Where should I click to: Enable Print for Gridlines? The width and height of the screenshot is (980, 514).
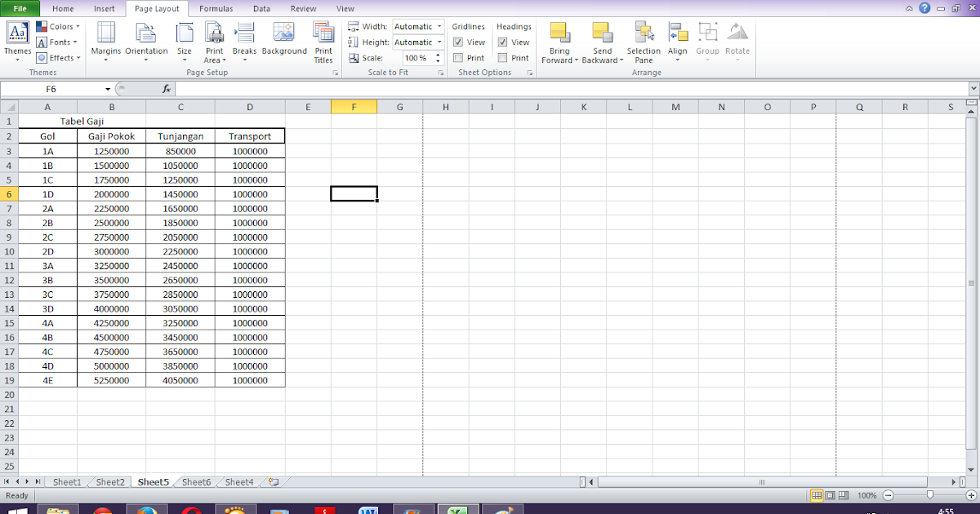(x=457, y=57)
